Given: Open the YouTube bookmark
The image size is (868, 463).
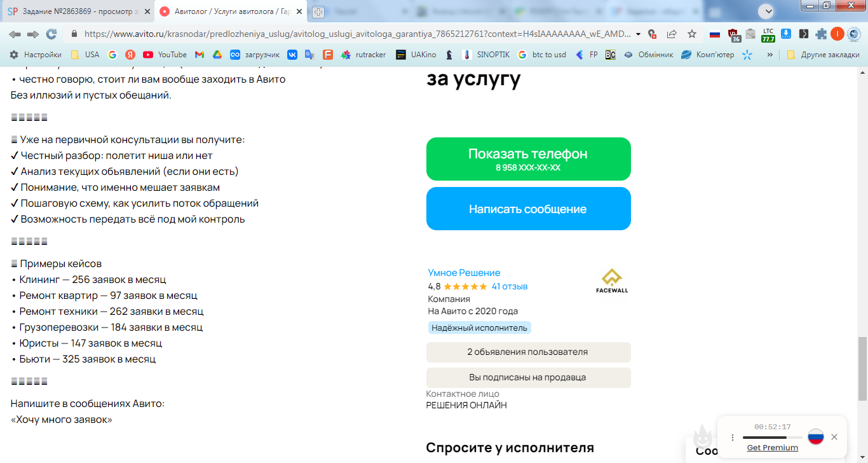Looking at the screenshot, I should (x=165, y=55).
